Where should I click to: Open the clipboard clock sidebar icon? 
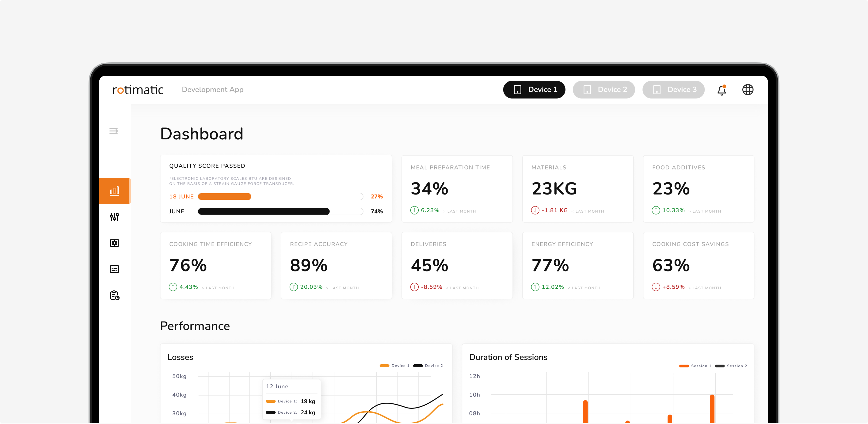114,296
